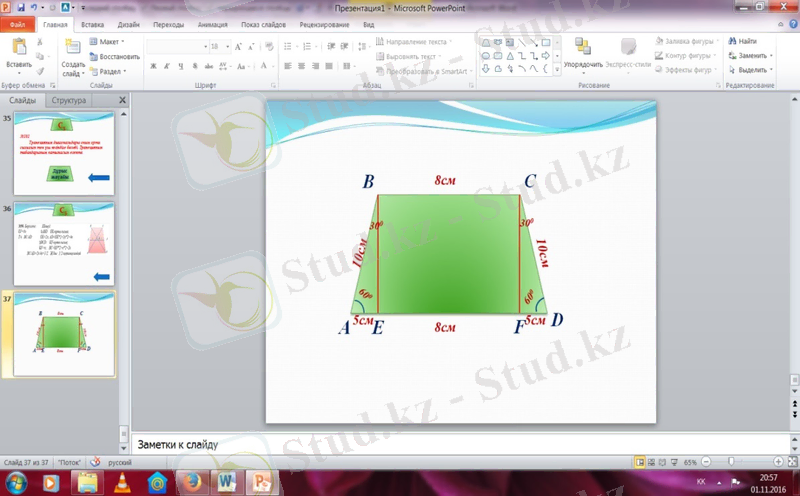Click the Восстановить (Reset) slide button
This screenshot has width=800, height=496.
pyautogui.click(x=113, y=57)
